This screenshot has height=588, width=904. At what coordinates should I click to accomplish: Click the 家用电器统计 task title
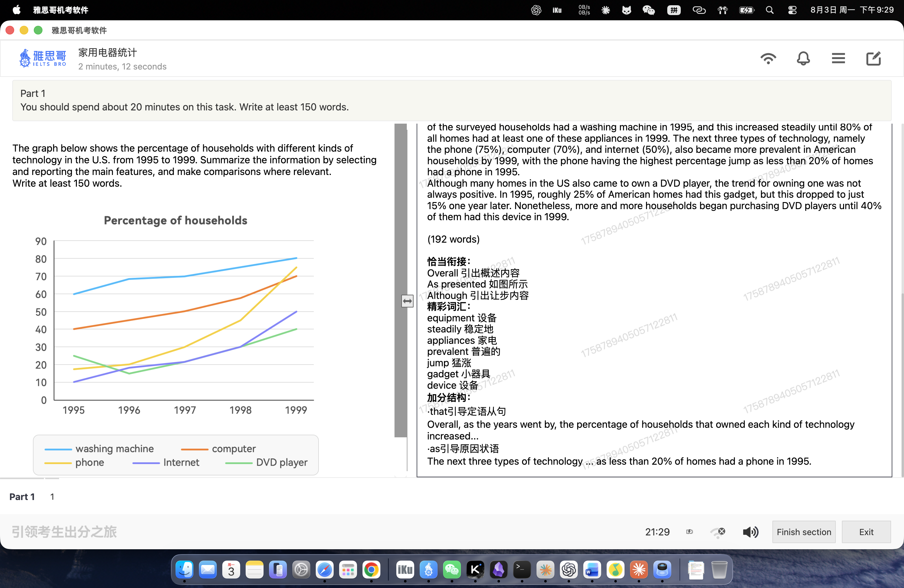pos(108,52)
